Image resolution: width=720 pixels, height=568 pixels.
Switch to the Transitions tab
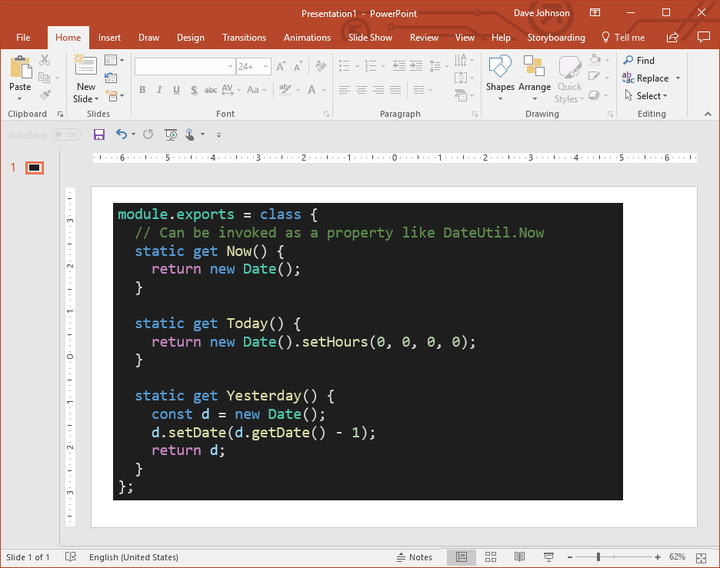(x=244, y=38)
